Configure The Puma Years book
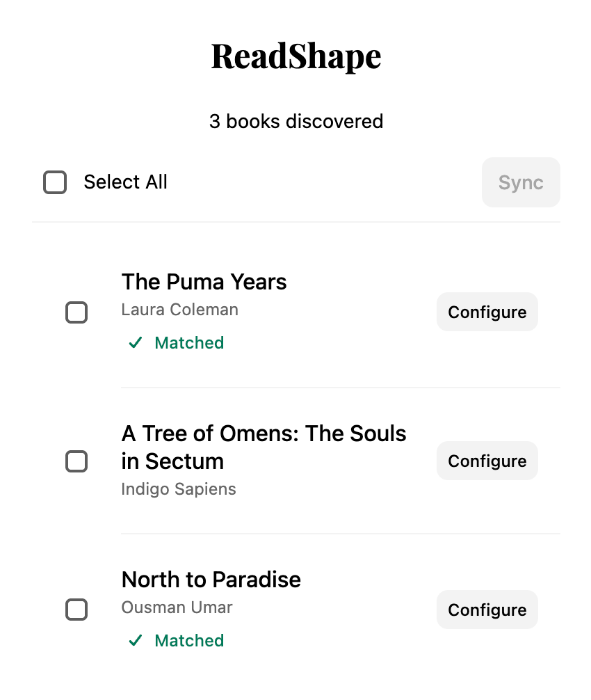Screen dimensions: 591x700 [x=487, y=312]
